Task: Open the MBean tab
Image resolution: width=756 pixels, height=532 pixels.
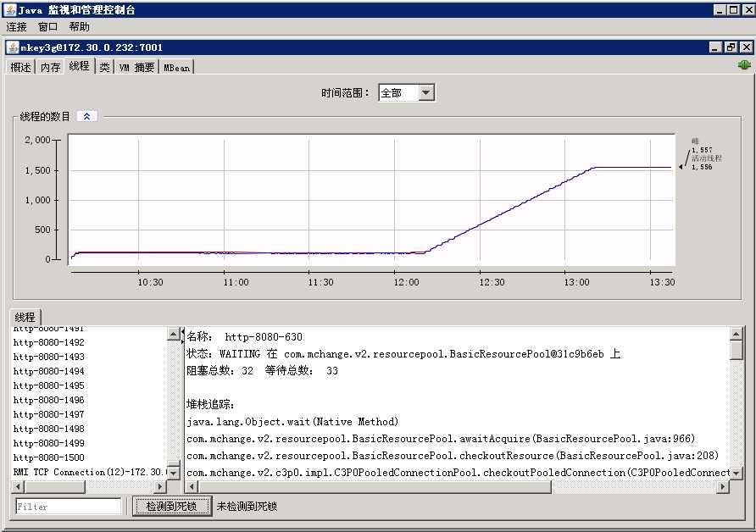Action: 176,68
